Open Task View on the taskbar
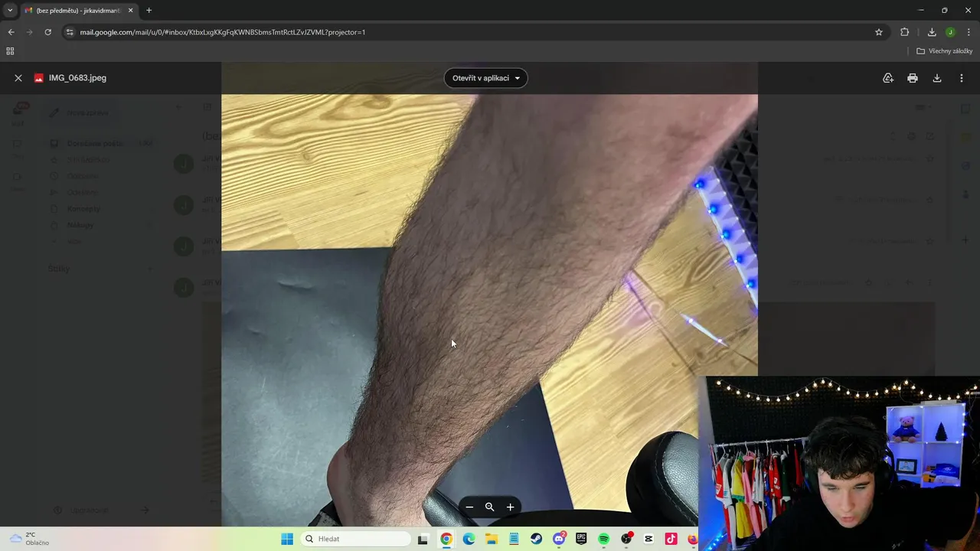 click(x=423, y=539)
